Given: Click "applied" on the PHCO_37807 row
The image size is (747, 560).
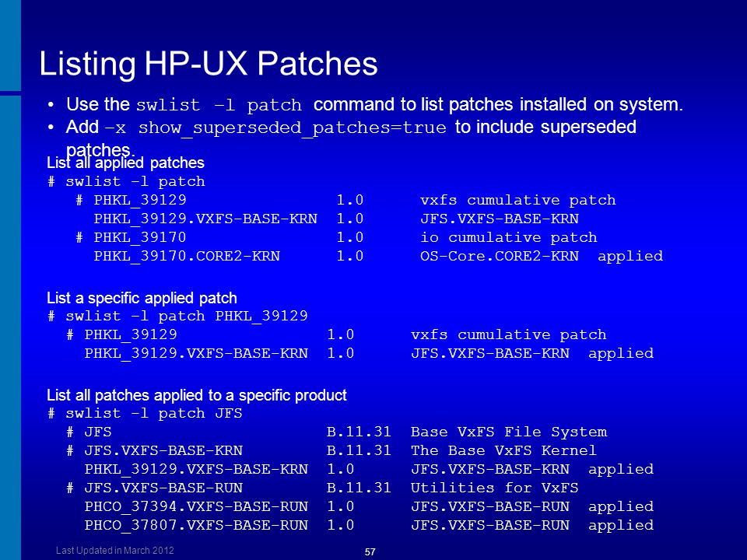Looking at the screenshot, I should pyautogui.click(x=621, y=526).
